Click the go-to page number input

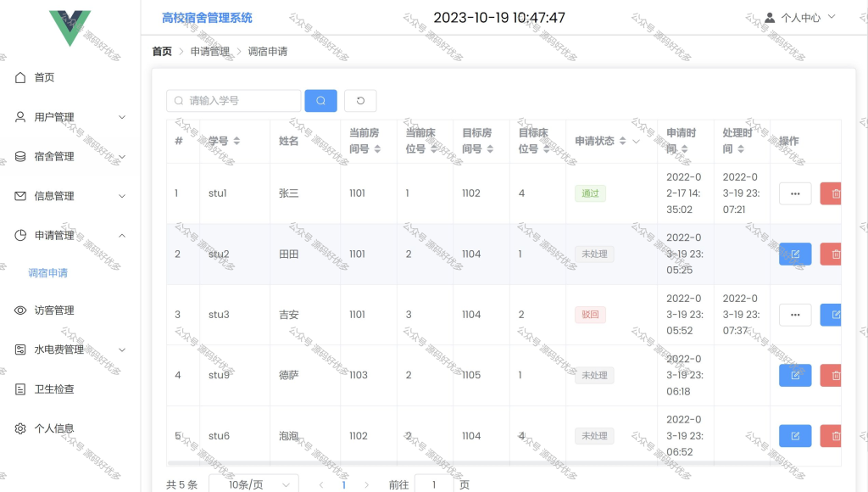point(434,484)
